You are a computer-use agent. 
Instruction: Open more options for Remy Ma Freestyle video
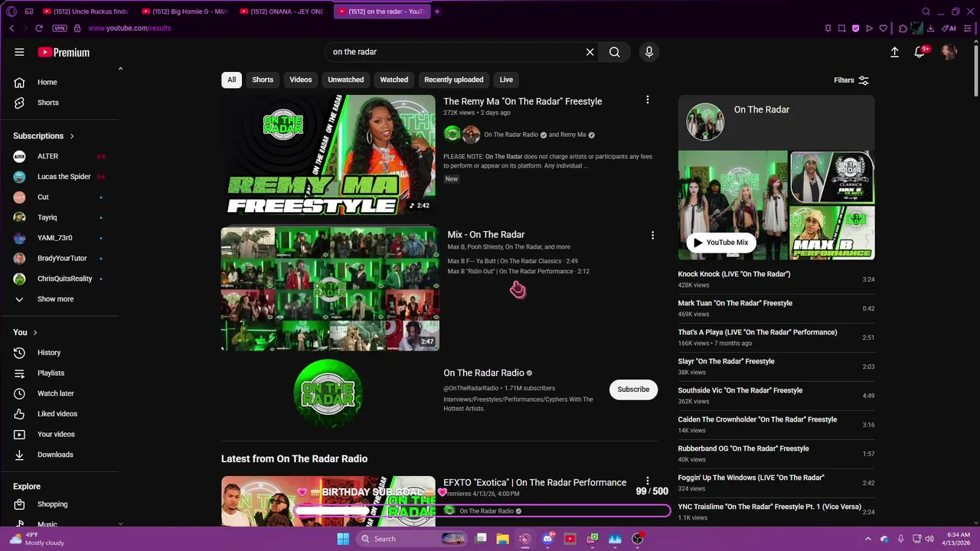(648, 100)
